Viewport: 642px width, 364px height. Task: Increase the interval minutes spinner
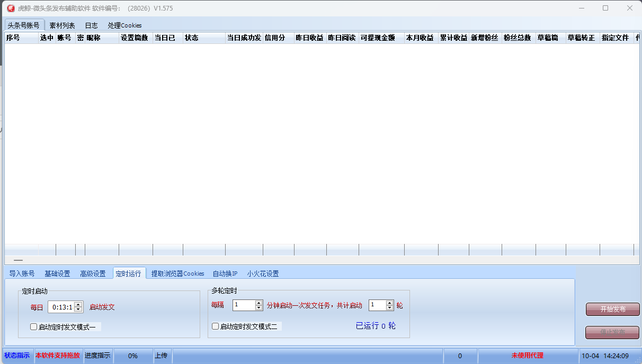pyautogui.click(x=259, y=303)
